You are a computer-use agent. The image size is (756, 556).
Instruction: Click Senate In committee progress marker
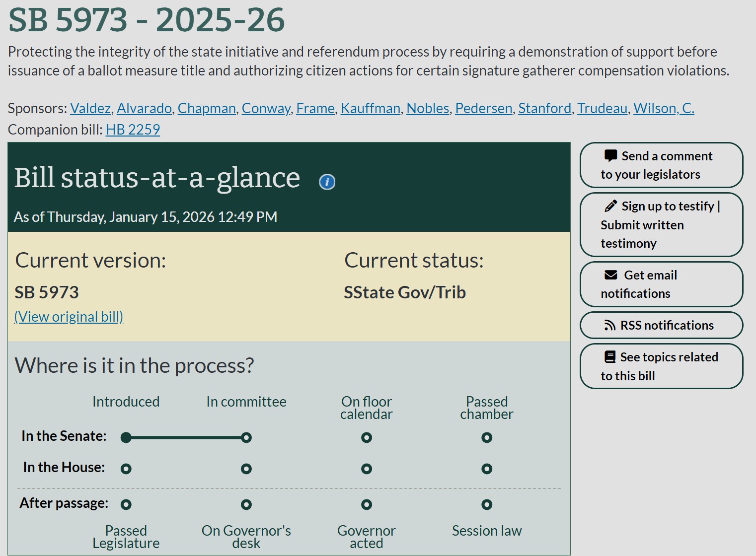pos(246,437)
